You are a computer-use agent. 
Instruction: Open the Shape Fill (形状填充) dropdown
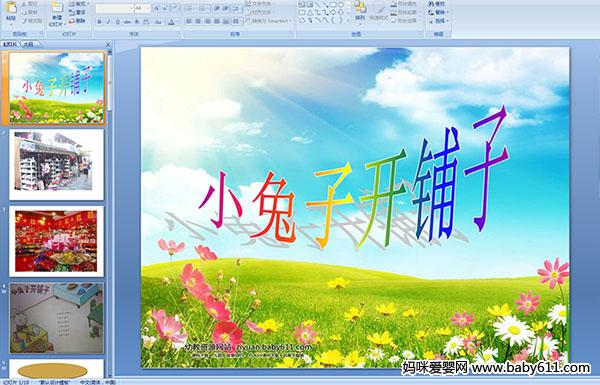pyautogui.click(x=406, y=4)
